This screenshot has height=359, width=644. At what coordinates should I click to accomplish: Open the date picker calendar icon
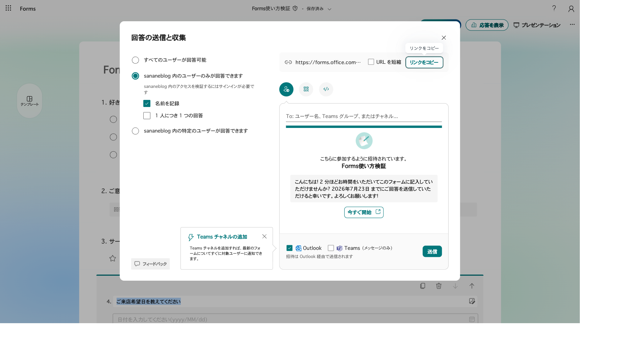coord(472,319)
